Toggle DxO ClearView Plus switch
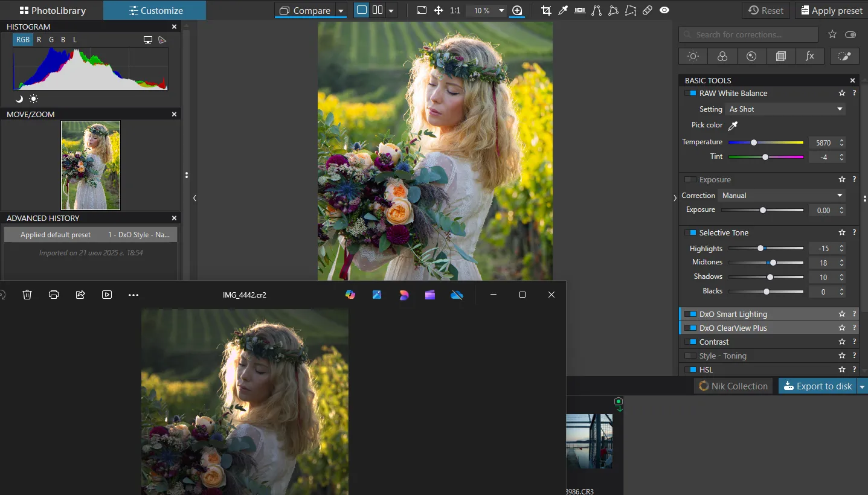Viewport: 868px width, 495px height. [x=690, y=328]
